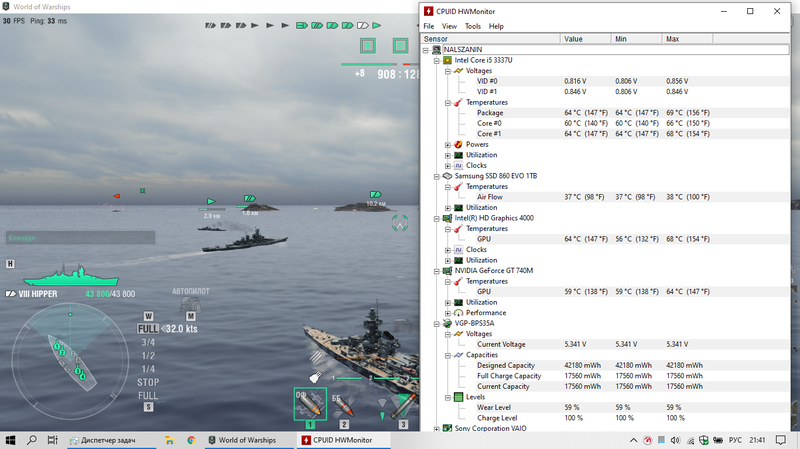The image size is (800, 449).
Task: Open the Windows Start menu
Action: (10, 440)
